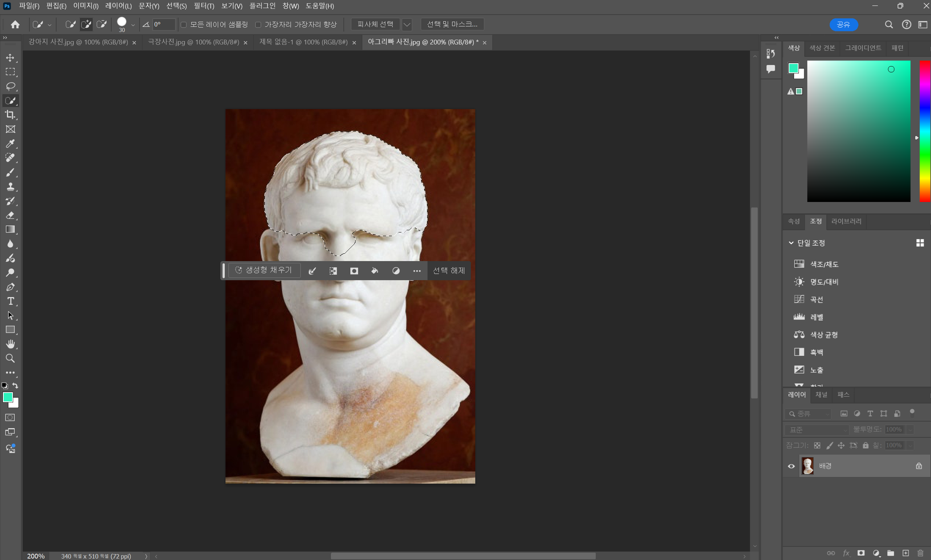This screenshot has width=931, height=560.
Task: Hide the 배경 layer with eye icon
Action: click(x=791, y=466)
